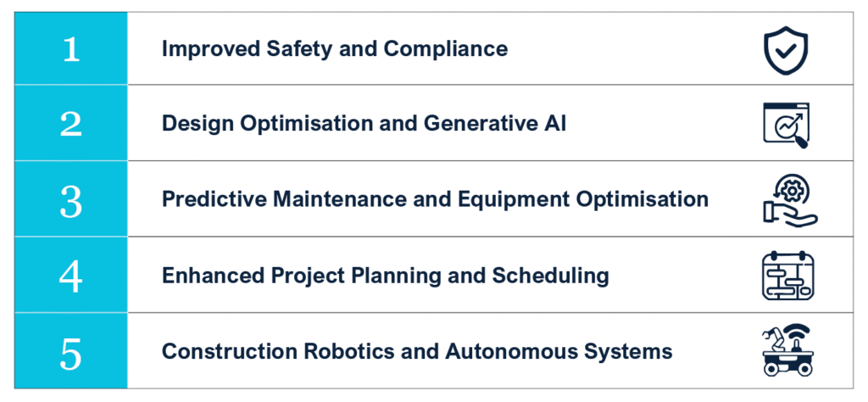This screenshot has height=402, width=868.
Task: Open "Predictive Maintenance and Equipment Optimisation" item
Action: [x=435, y=199]
